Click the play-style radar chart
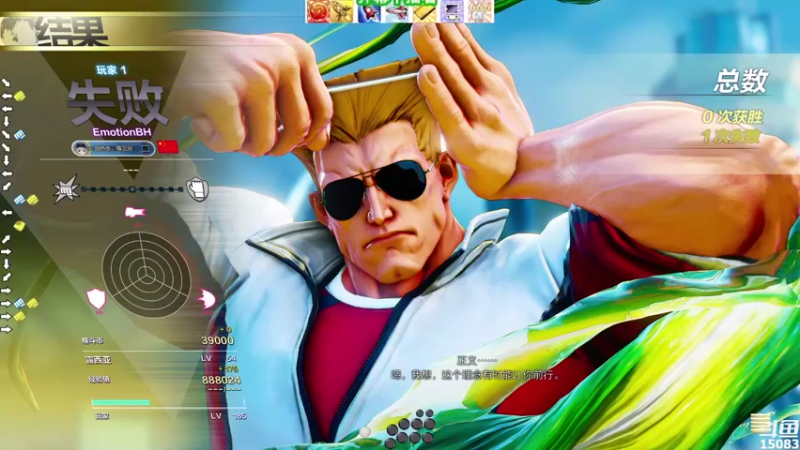The image size is (800, 450). click(147, 276)
